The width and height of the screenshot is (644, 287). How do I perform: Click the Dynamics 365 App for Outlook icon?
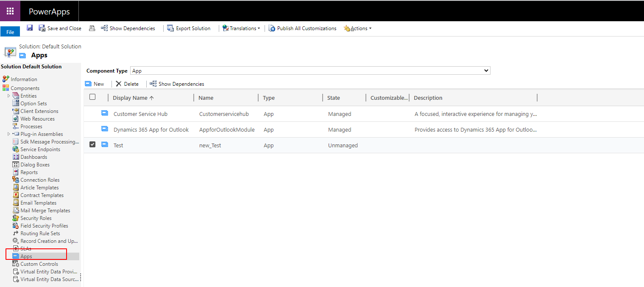(x=105, y=129)
